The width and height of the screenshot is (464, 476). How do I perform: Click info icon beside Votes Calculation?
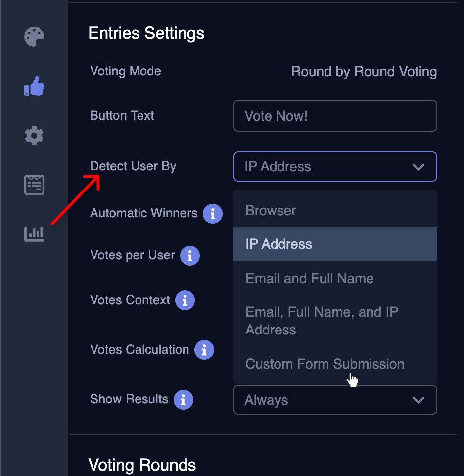204,350
